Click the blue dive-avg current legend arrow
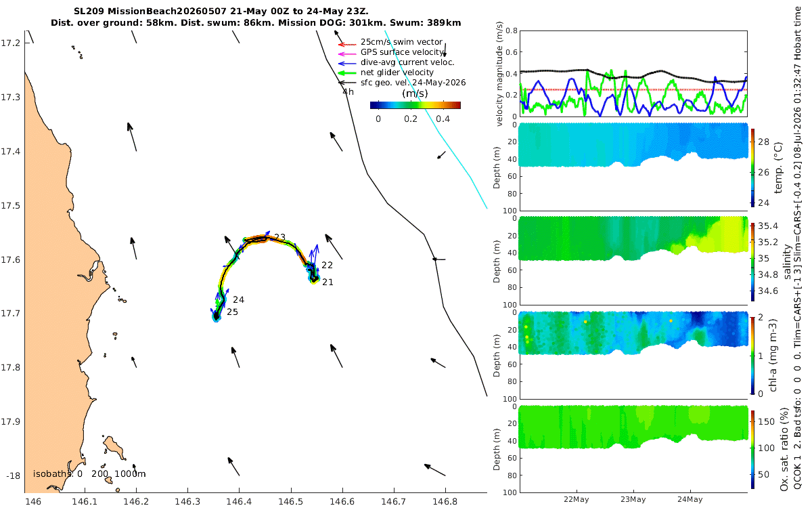This screenshot has width=812, height=508. point(346,62)
